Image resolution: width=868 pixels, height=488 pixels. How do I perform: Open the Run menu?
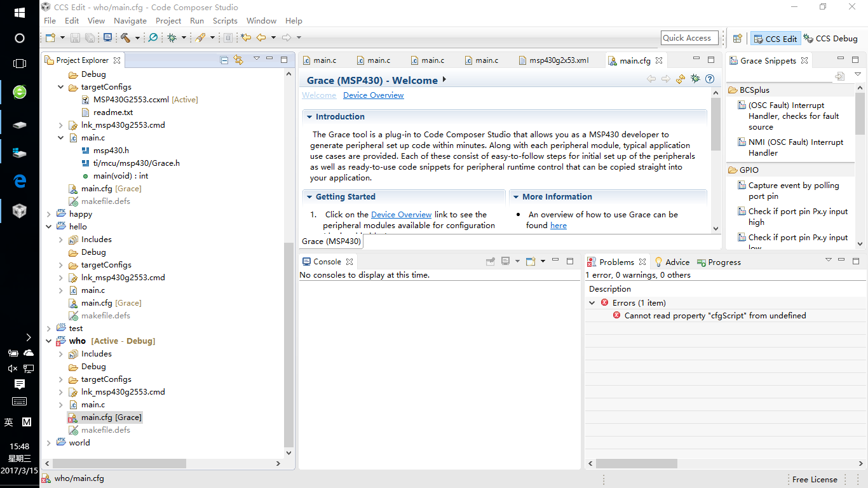(x=197, y=21)
